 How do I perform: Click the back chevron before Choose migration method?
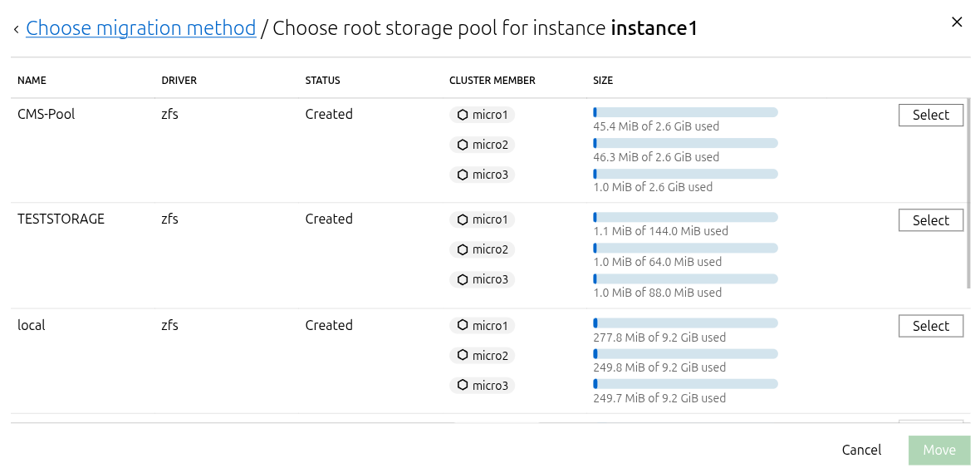tap(16, 29)
